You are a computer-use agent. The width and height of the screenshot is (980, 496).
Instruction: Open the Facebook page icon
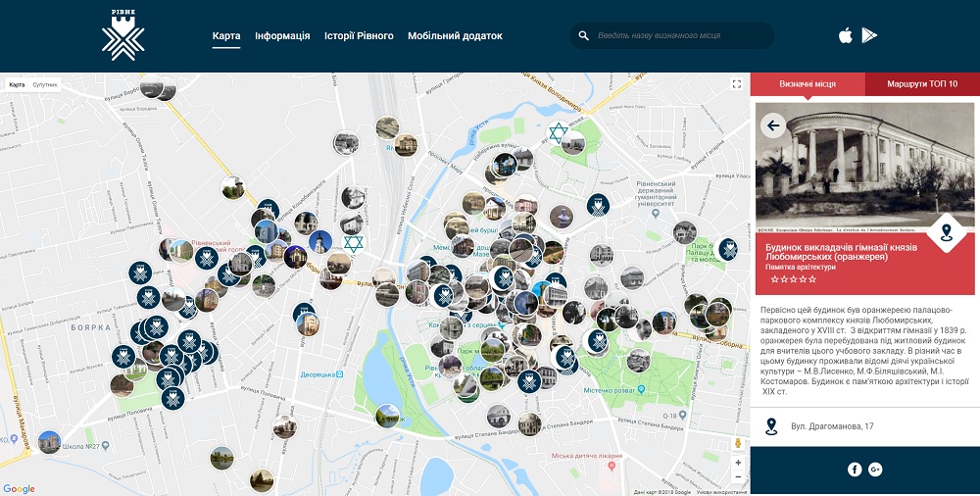click(x=855, y=470)
